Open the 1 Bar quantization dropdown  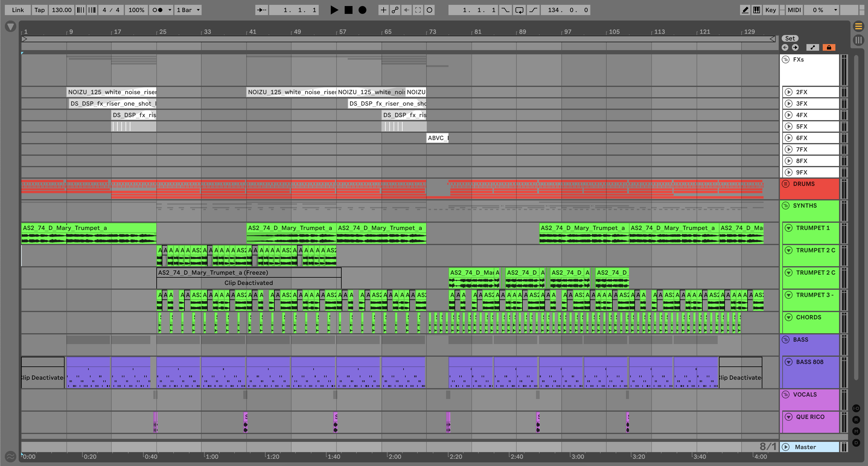coord(188,10)
